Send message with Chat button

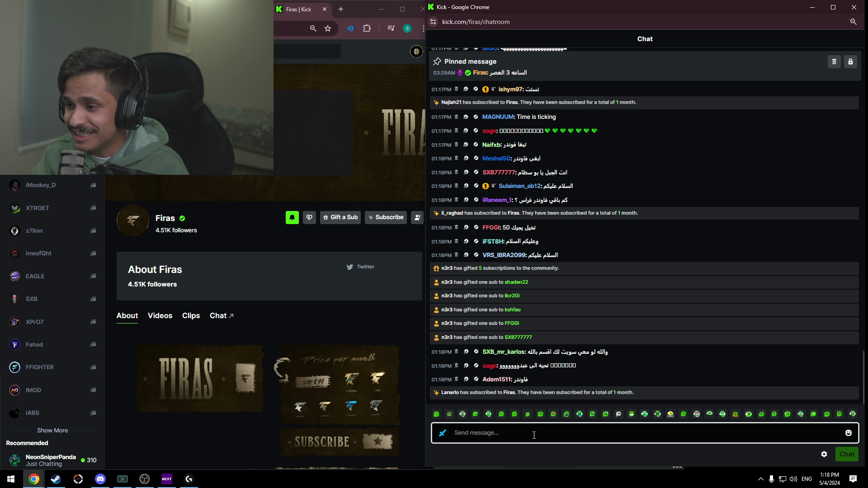point(847,454)
